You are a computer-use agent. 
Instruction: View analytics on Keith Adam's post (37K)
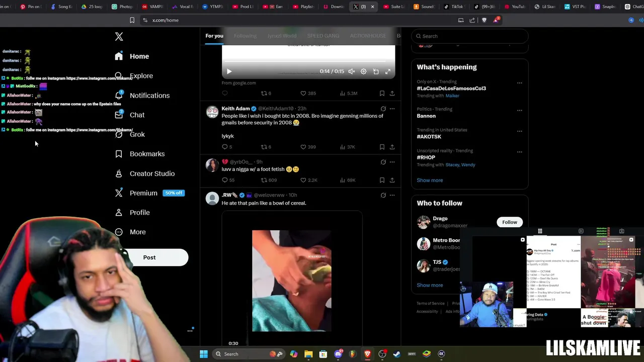347,147
